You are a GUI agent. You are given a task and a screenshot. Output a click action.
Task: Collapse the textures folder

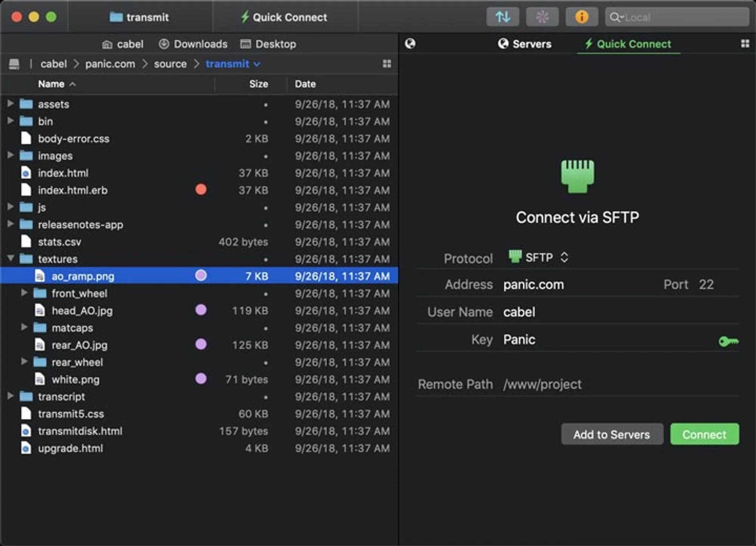coord(11,259)
